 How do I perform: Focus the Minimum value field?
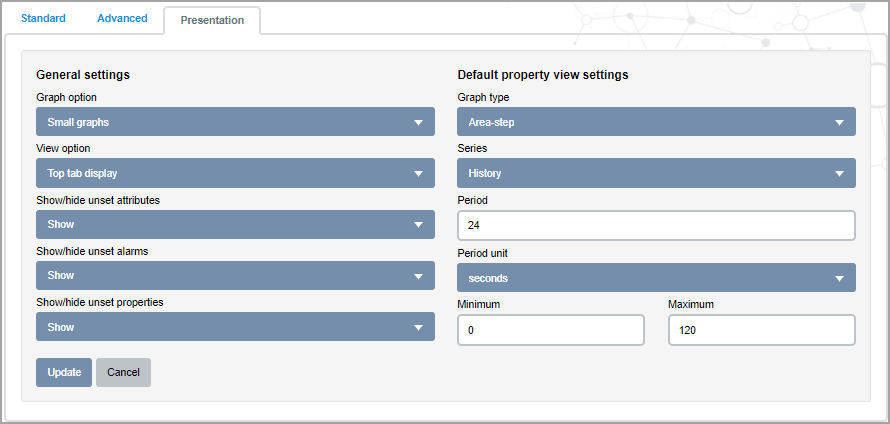click(551, 330)
